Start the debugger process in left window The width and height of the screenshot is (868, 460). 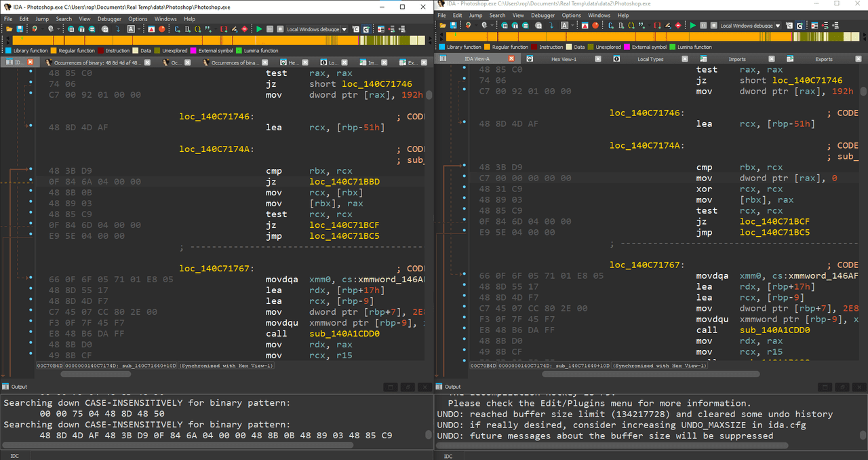point(259,28)
